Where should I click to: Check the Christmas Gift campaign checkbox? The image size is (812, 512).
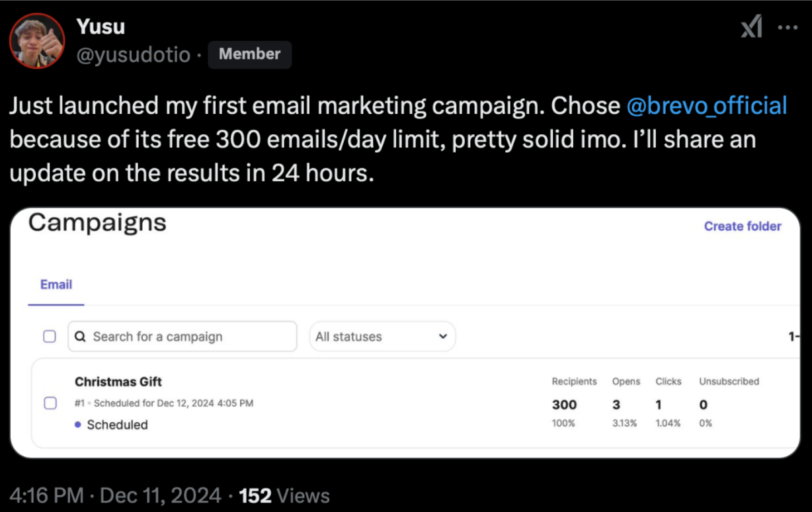coord(50,403)
